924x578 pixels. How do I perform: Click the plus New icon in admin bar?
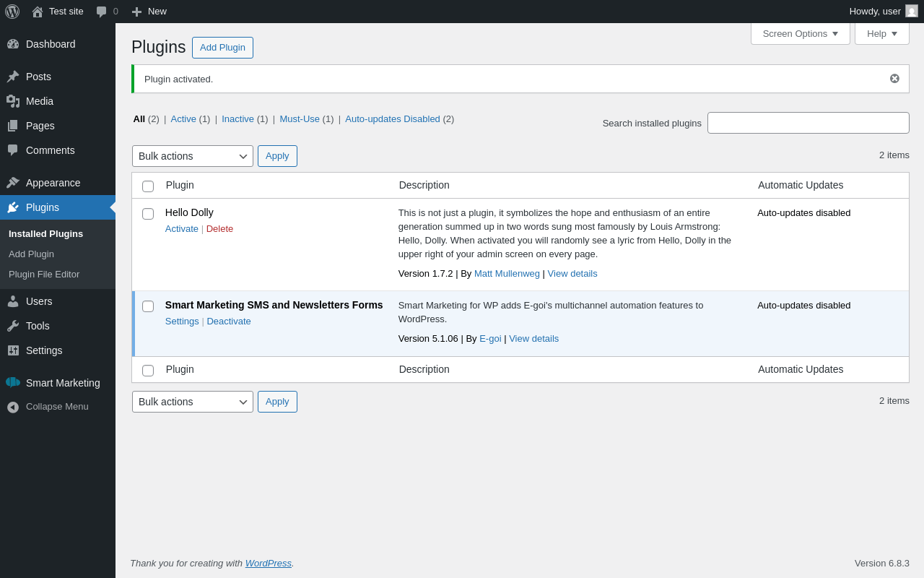pyautogui.click(x=136, y=12)
